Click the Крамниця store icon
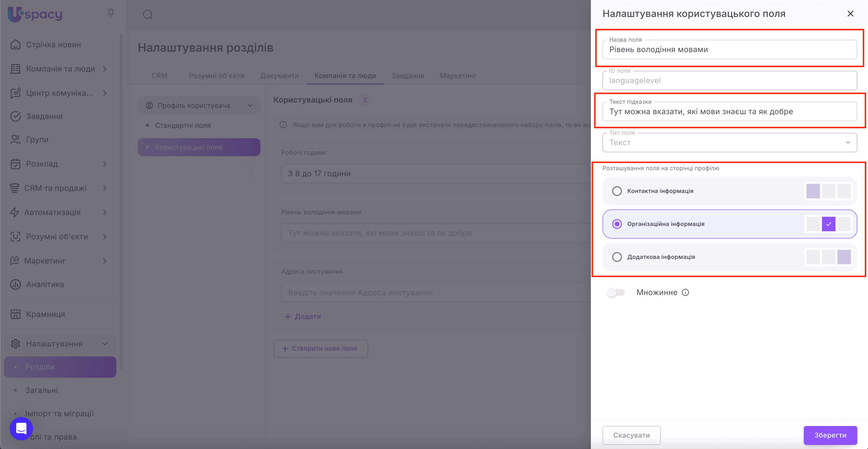The image size is (868, 449). coord(16,314)
